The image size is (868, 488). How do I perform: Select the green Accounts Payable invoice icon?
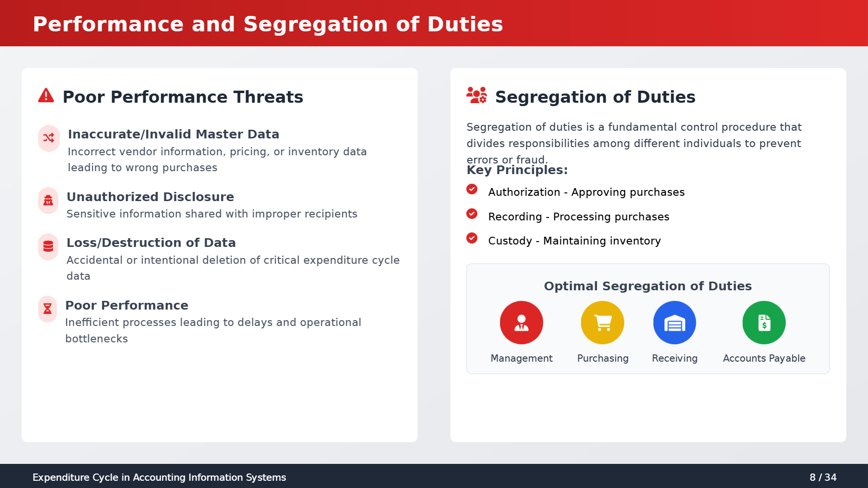click(x=764, y=323)
